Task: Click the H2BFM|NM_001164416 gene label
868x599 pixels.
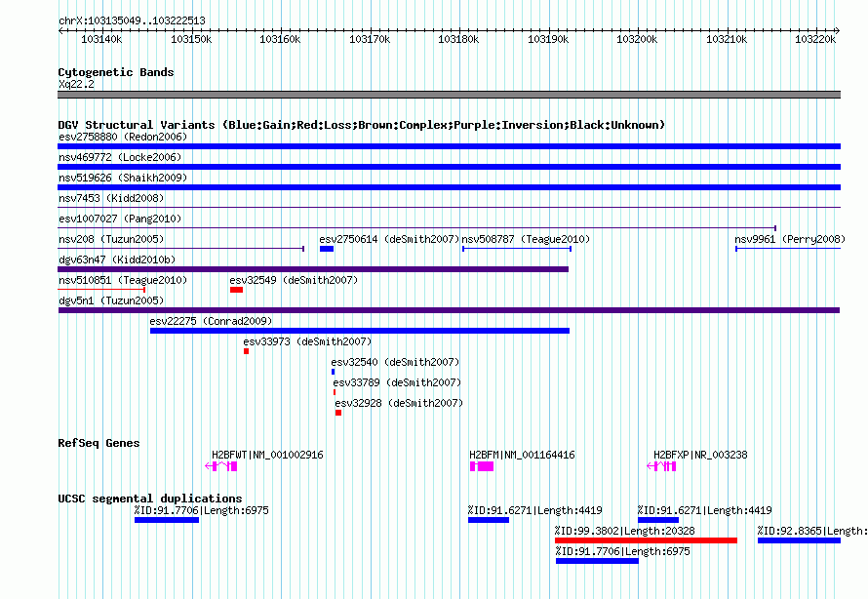Action: [x=522, y=455]
